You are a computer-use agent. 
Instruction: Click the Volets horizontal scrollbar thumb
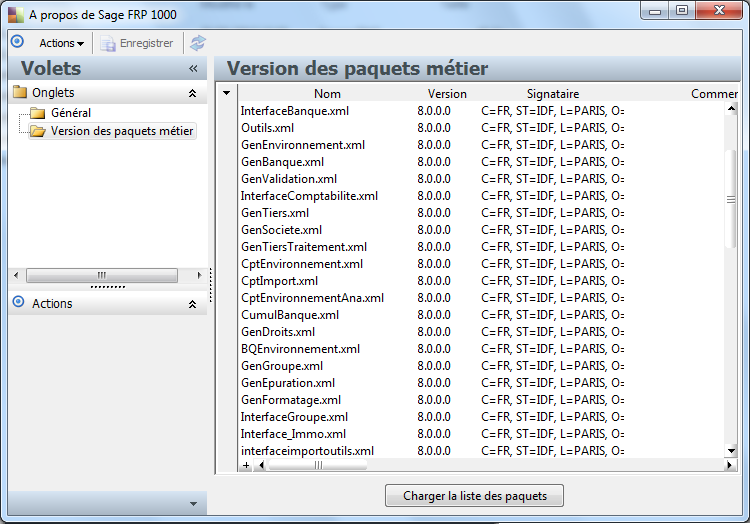[x=102, y=275]
